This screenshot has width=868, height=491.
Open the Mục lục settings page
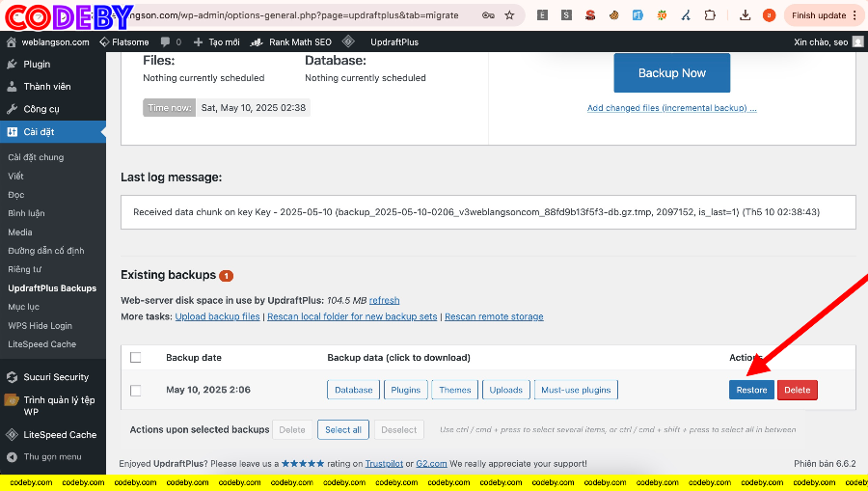[x=23, y=307]
